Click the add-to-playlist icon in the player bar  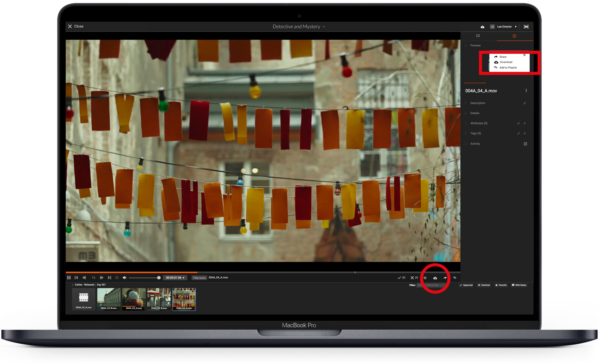pos(455,278)
